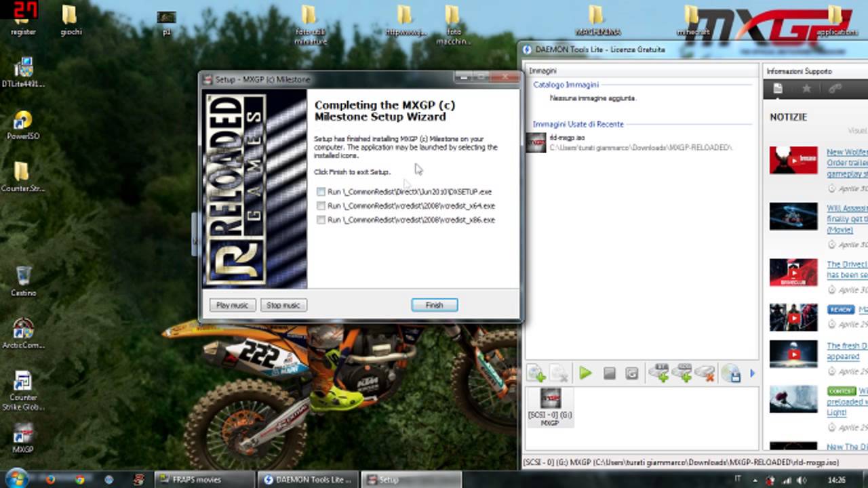Add a DT virtual drive
Viewport: 868px width, 488px height.
[x=658, y=373]
